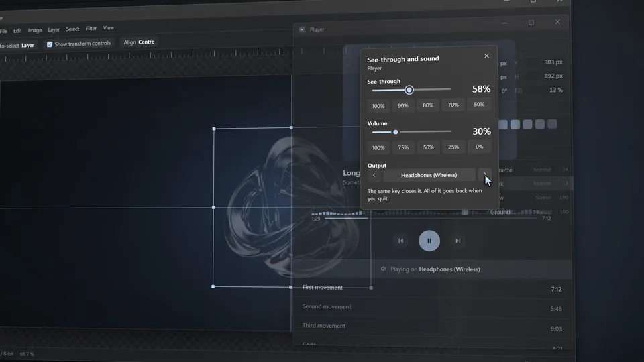Image resolution: width=644 pixels, height=362 pixels.
Task: Open the auto-select Layer dropdown
Action: [x=28, y=45]
